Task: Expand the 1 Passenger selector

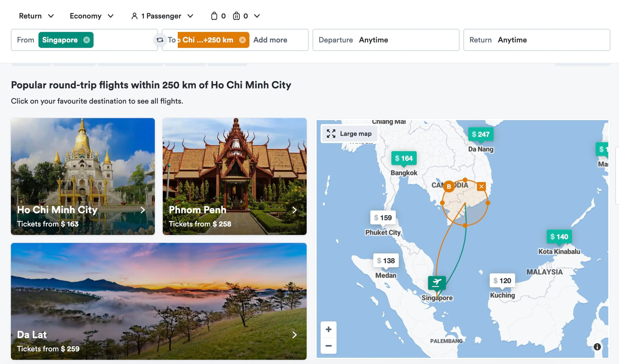Action: [162, 16]
